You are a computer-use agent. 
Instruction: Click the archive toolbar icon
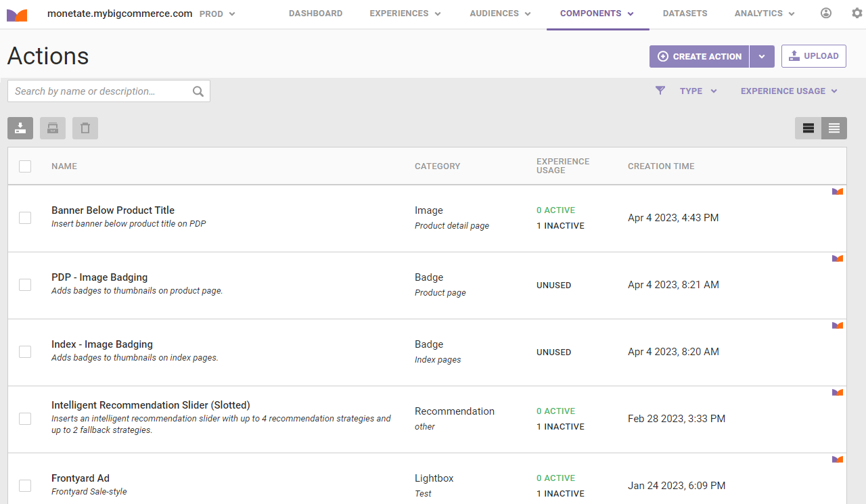pos(53,129)
